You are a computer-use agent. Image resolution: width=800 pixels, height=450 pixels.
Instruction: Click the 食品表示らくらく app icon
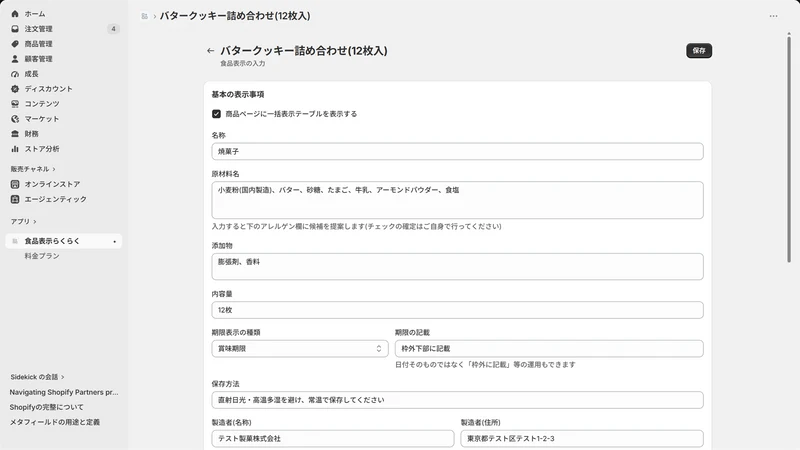point(15,241)
